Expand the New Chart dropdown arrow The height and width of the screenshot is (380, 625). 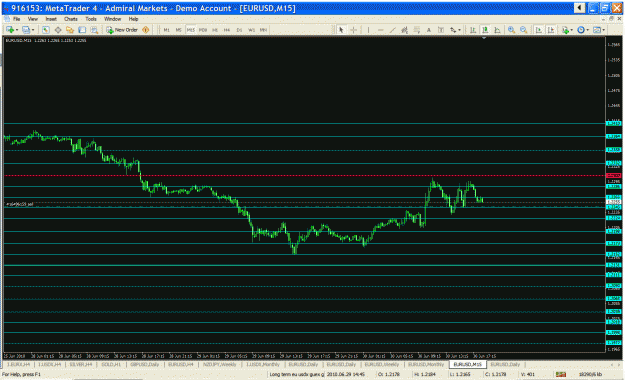(x=17, y=30)
